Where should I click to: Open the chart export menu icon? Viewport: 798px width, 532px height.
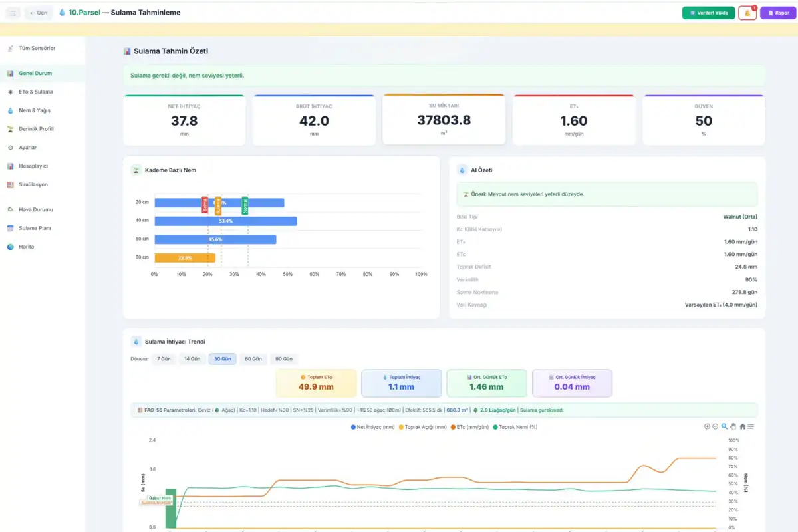751,426
